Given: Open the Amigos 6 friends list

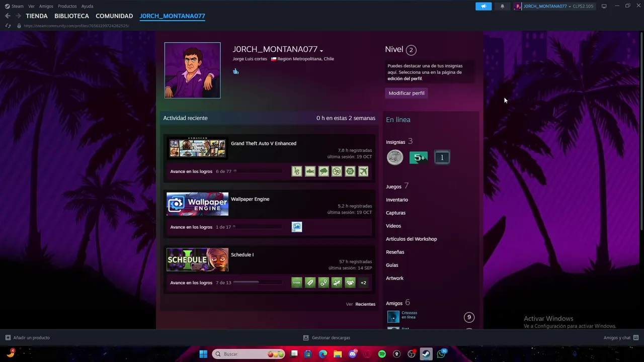Looking at the screenshot, I should pos(398,303).
